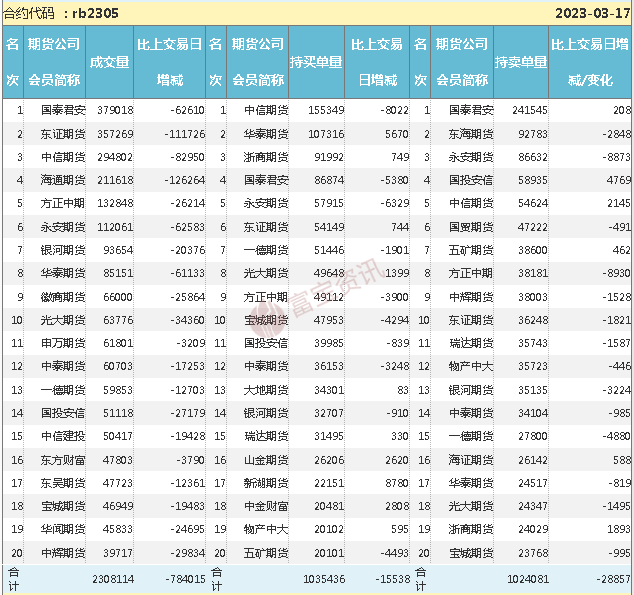The image size is (634, 595).
Task: Click short position value 58935
Action: point(533,180)
